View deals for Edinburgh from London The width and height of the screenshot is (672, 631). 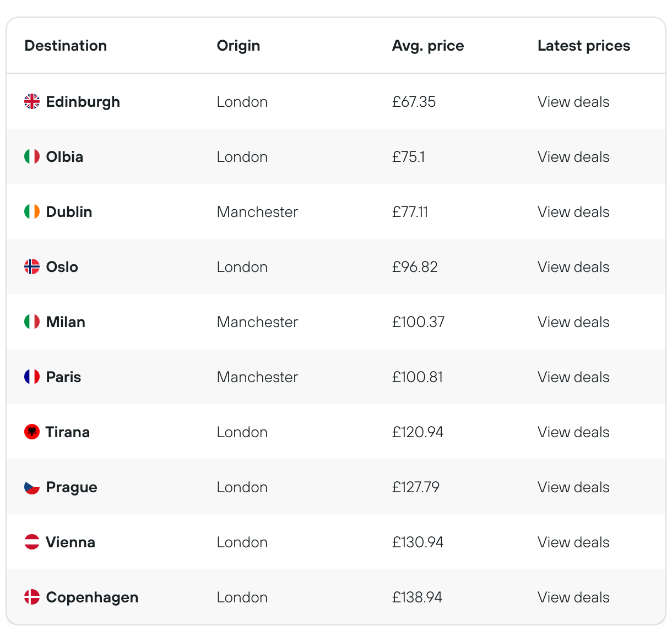[x=573, y=102]
